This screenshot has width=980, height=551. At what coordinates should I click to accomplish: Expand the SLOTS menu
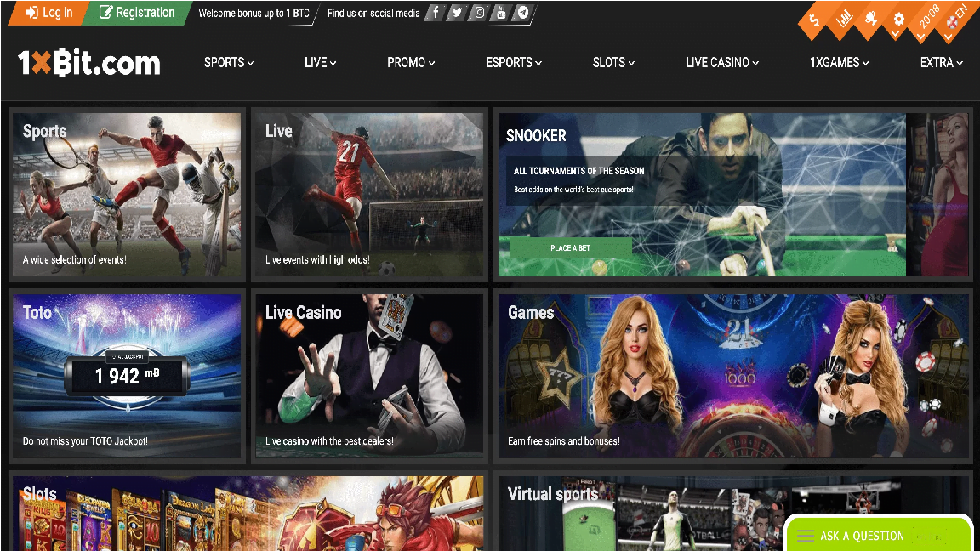[613, 62]
